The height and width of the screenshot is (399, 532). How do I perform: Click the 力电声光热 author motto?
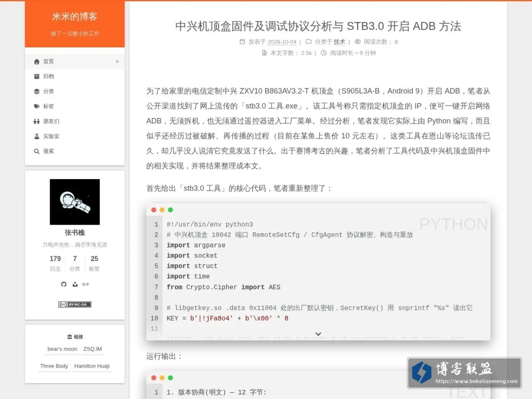pyautogui.click(x=74, y=245)
